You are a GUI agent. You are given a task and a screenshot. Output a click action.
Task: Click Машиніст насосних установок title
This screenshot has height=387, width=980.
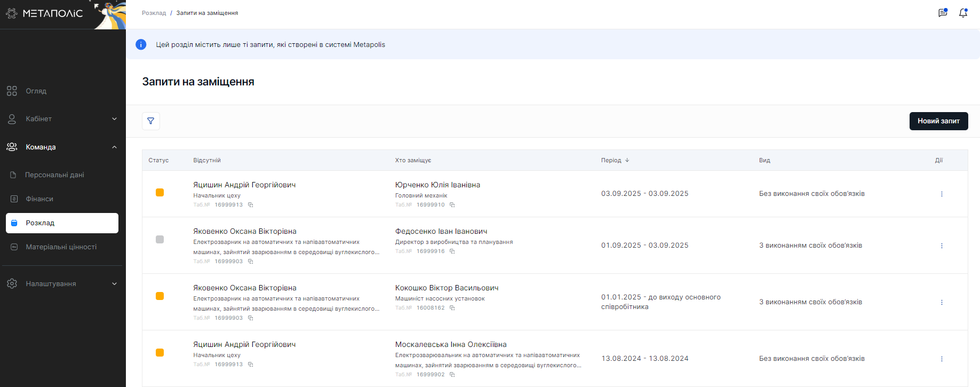click(x=440, y=298)
